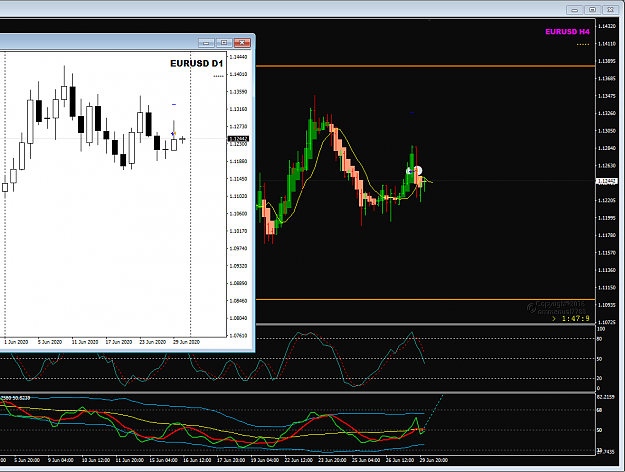Select the 1.09740 price on D1 scale
The image size is (625, 472).
click(238, 248)
